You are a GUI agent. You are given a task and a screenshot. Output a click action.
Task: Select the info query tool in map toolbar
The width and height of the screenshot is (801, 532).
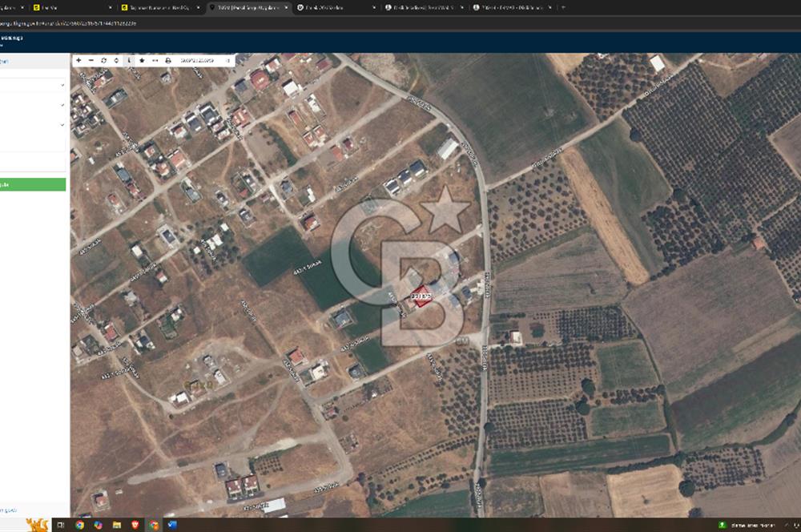[129, 60]
